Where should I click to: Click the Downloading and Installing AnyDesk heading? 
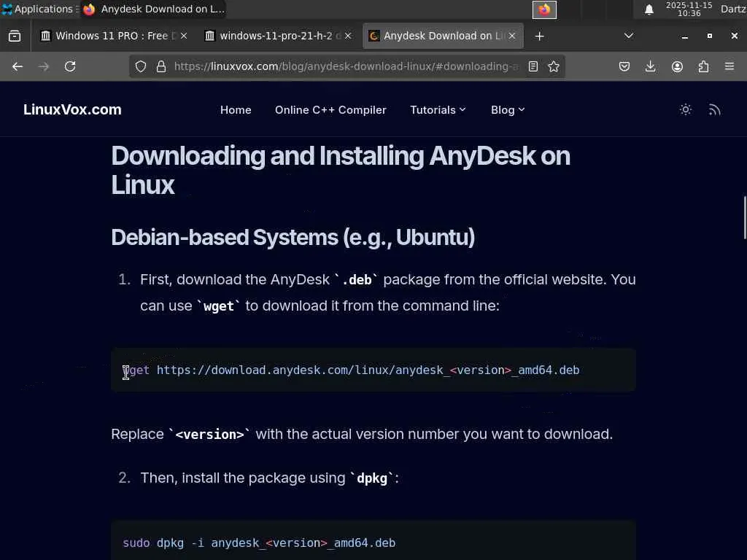point(341,170)
